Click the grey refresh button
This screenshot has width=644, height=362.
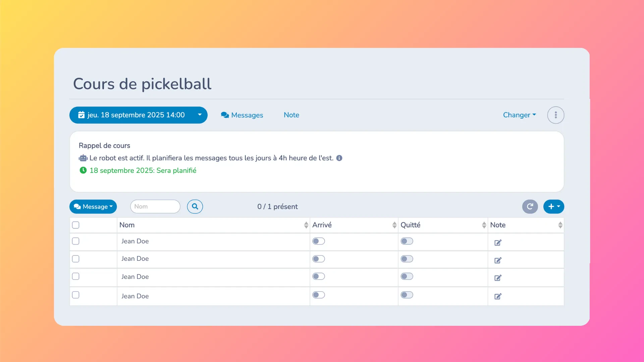530,206
